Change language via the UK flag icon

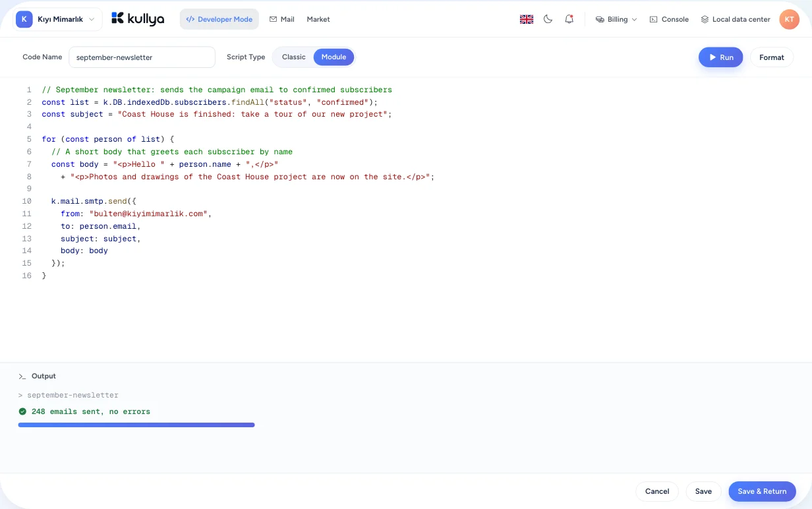pyautogui.click(x=527, y=19)
